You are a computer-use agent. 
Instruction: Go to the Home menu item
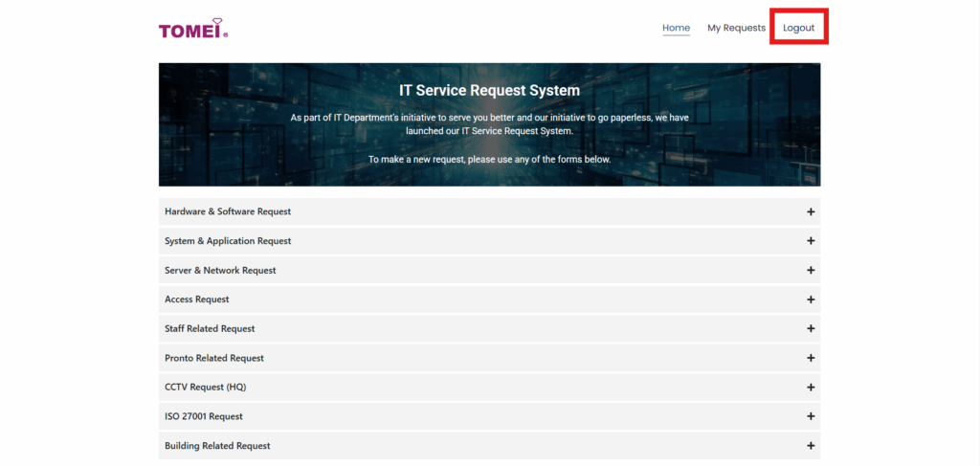coord(676,28)
